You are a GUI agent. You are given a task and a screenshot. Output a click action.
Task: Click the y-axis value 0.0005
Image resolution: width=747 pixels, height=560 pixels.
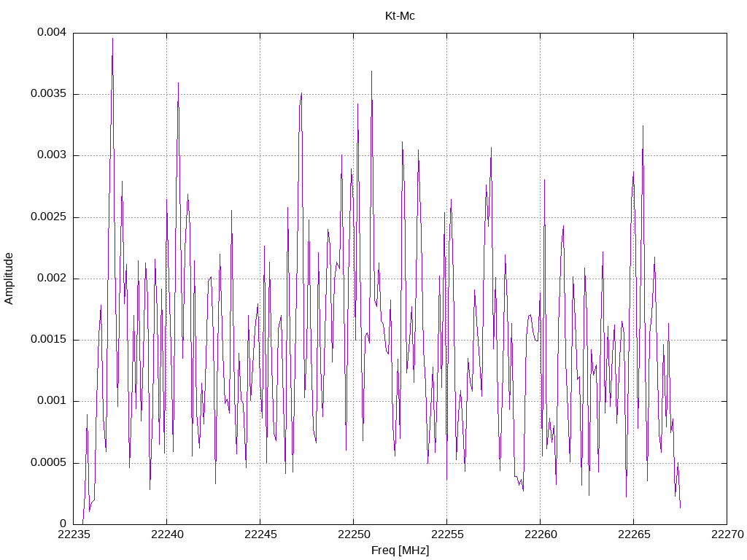coord(49,463)
